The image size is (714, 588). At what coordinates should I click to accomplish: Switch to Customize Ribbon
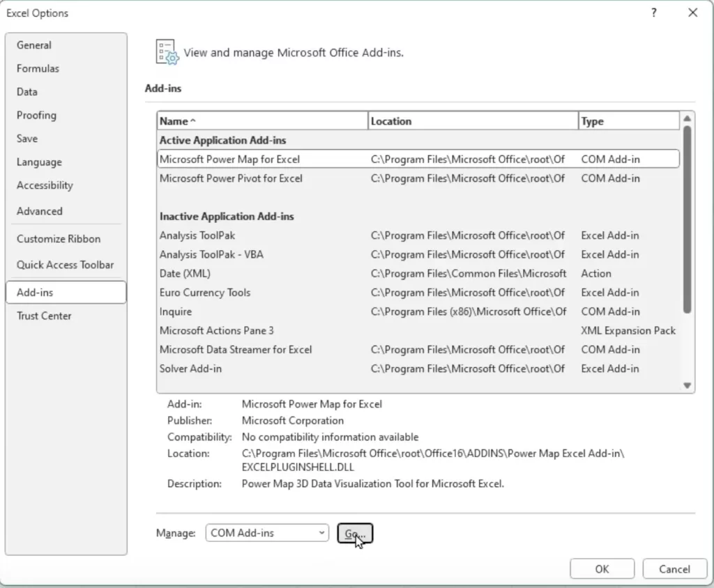[66, 239]
